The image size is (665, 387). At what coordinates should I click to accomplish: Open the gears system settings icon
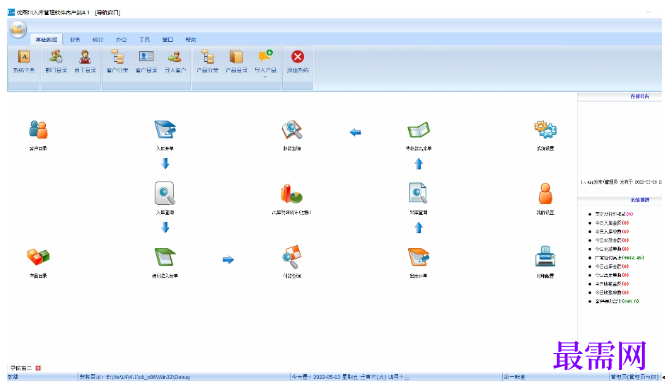coord(545,135)
